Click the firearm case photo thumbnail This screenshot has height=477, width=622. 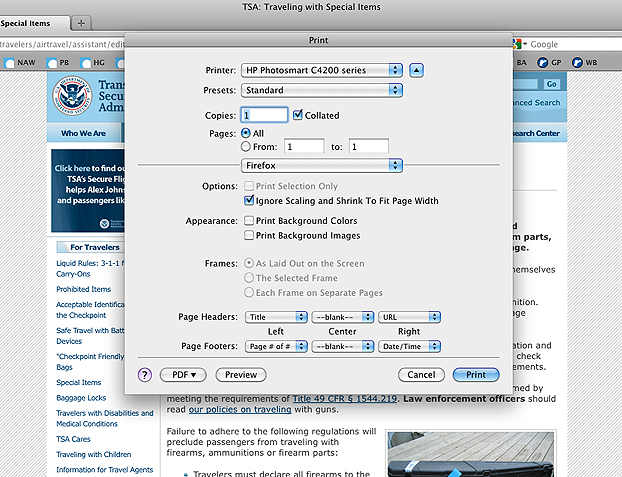click(470, 454)
